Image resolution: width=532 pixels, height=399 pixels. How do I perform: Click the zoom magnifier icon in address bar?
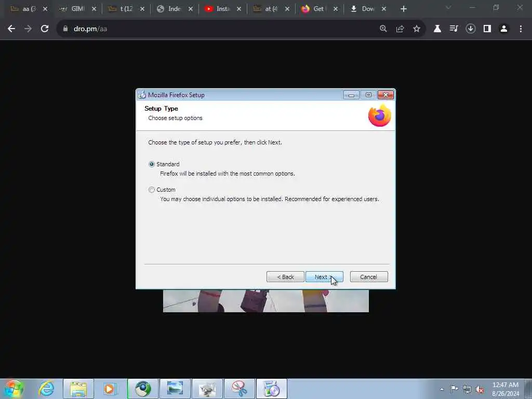click(x=383, y=29)
